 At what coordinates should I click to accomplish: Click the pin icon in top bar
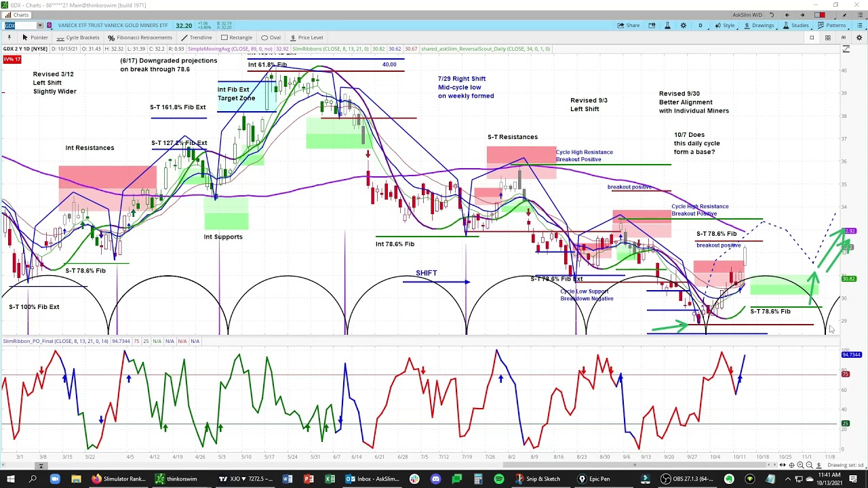pos(846,15)
